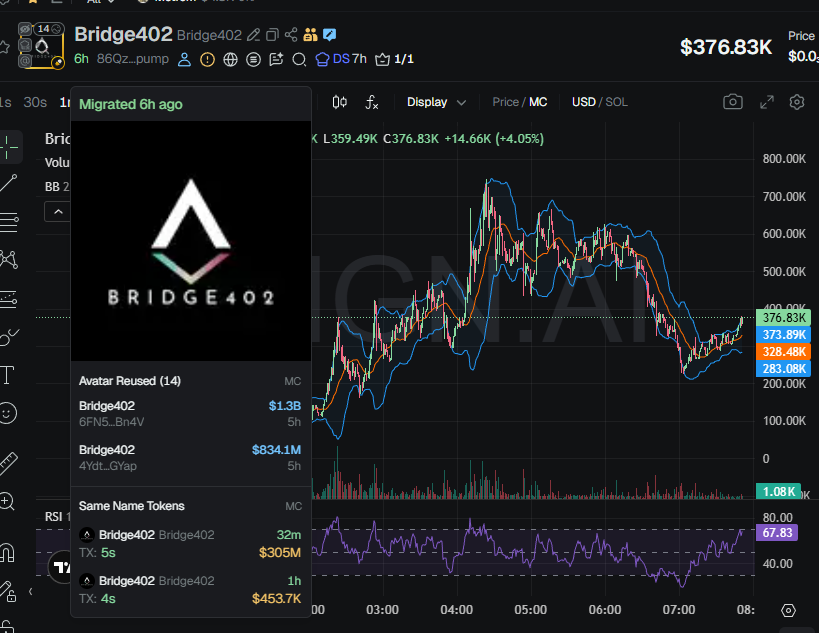Image resolution: width=819 pixels, height=633 pixels.
Task: Open the candlestick chart type selector
Action: point(340,102)
